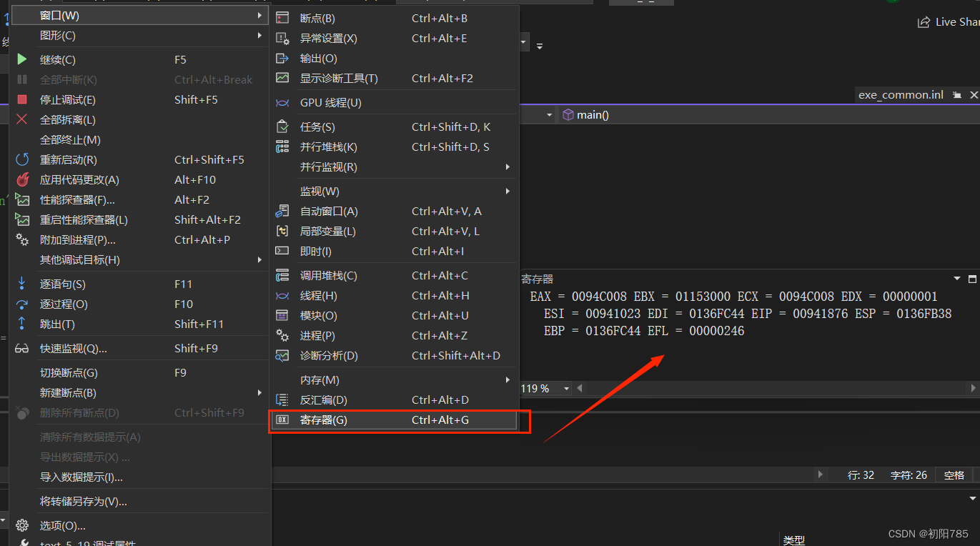Click the 类型 (Type) column header
The image size is (980, 546).
[x=793, y=541]
